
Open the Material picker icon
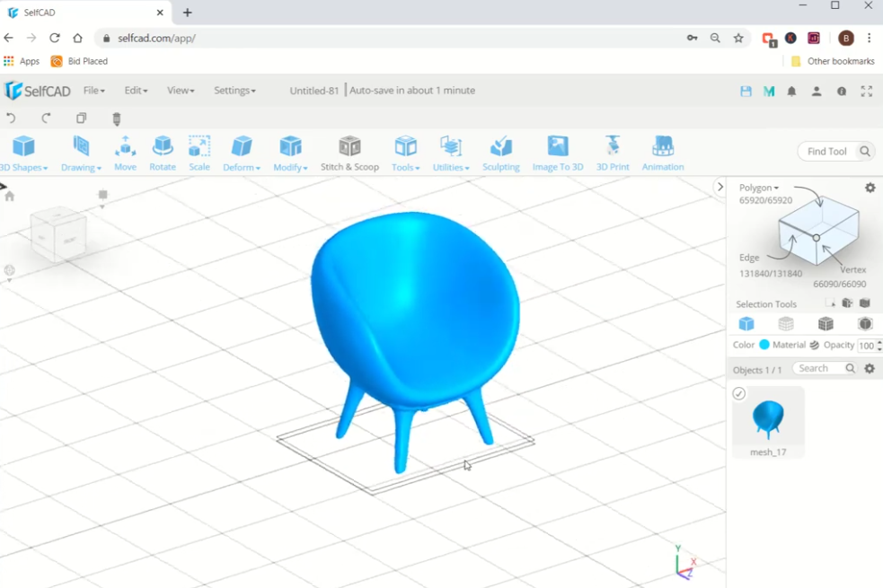point(815,345)
